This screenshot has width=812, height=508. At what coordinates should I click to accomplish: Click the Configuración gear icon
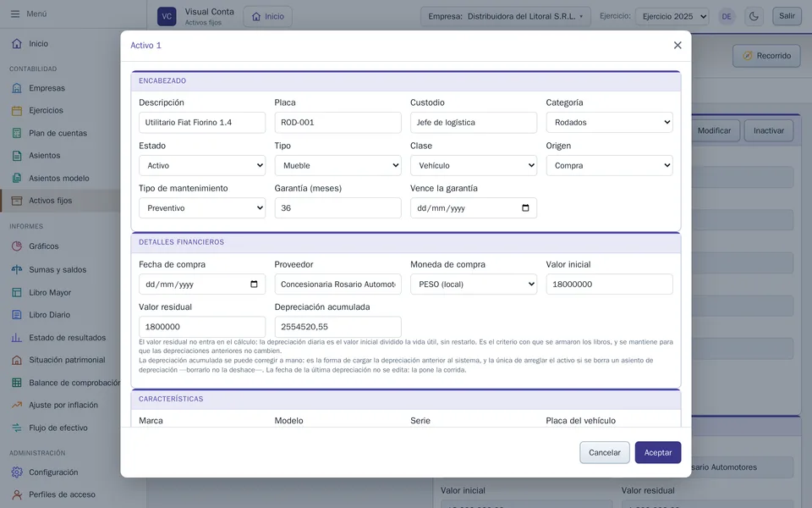click(17, 472)
